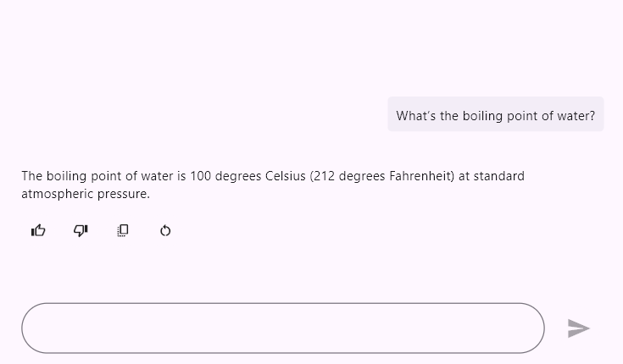The height and width of the screenshot is (364, 623).
Task: Submit the message with the paper plane
Action: point(578,328)
